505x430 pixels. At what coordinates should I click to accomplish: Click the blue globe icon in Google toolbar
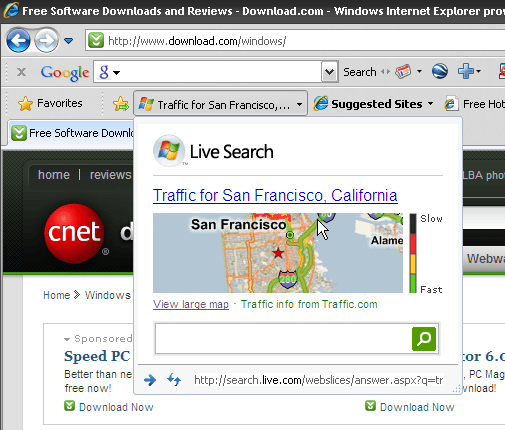440,71
